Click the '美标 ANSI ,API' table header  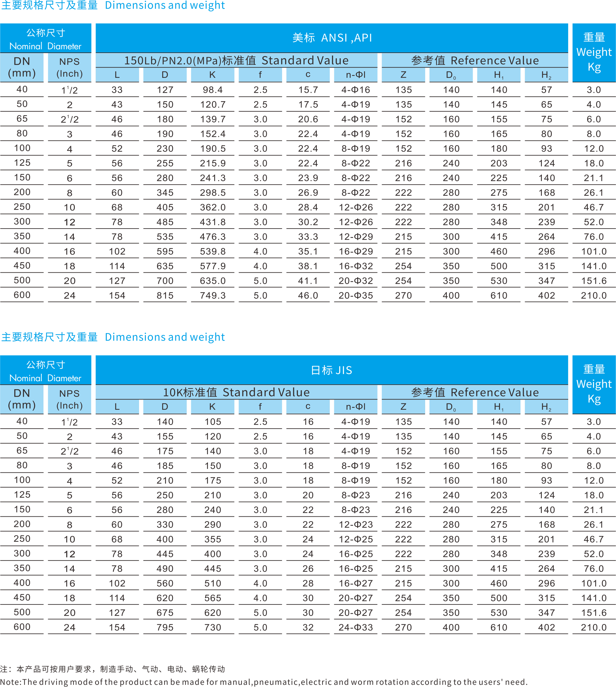[332, 38]
